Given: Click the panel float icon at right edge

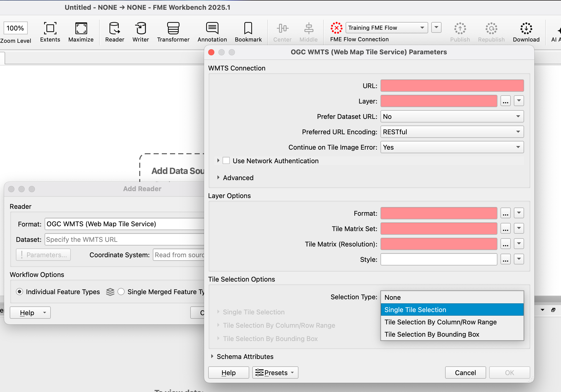Looking at the screenshot, I should tap(553, 310).
